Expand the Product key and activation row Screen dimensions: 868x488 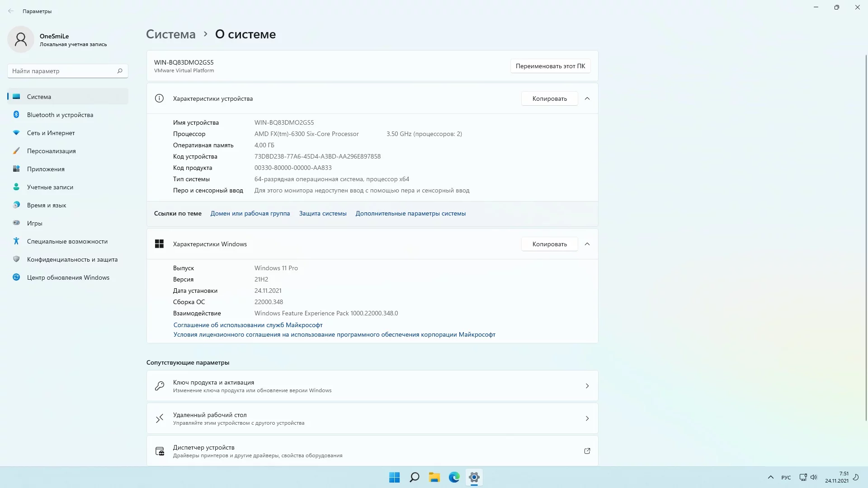[x=587, y=386]
